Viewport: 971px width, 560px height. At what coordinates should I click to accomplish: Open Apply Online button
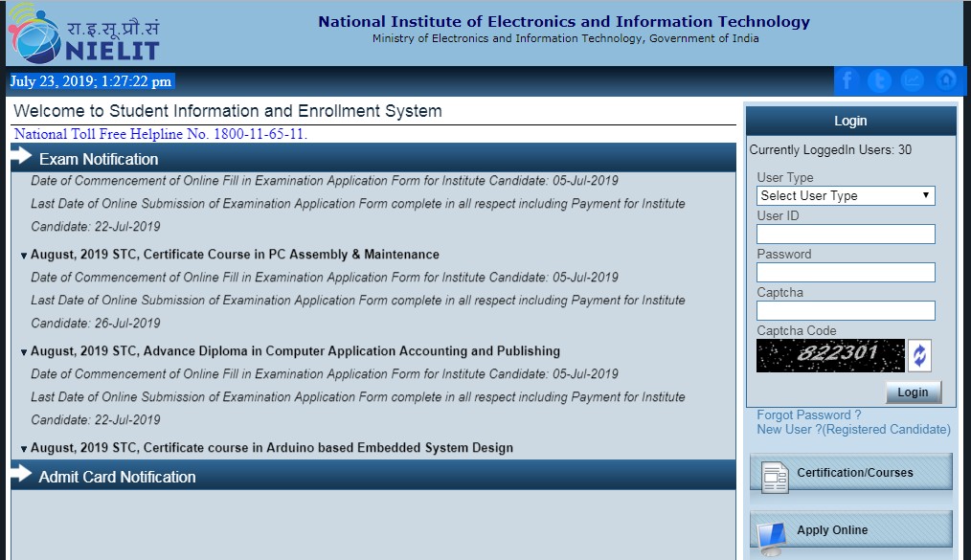tap(851, 530)
